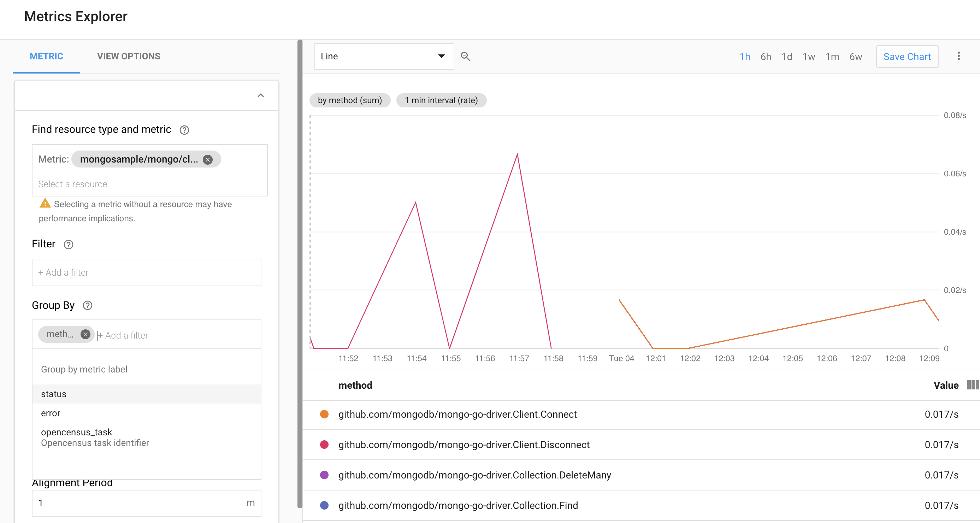This screenshot has height=523, width=980.
Task: Toggle Collection.DeleteMany series via purple dot
Action: (x=324, y=475)
